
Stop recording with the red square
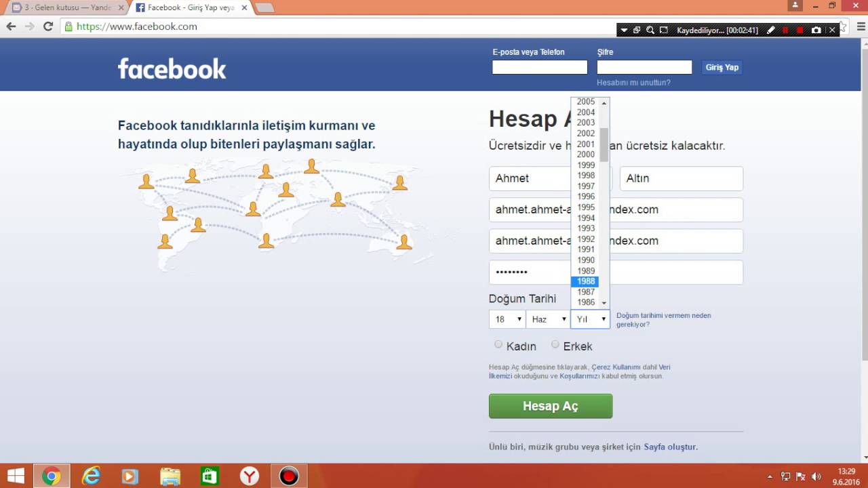click(800, 30)
